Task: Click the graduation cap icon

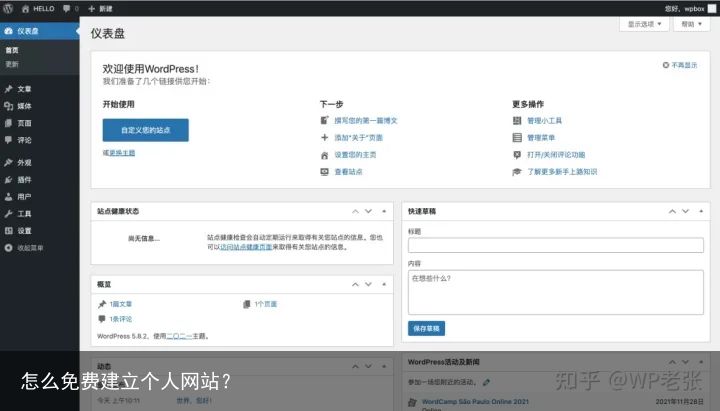Action: pyautogui.click(x=517, y=172)
